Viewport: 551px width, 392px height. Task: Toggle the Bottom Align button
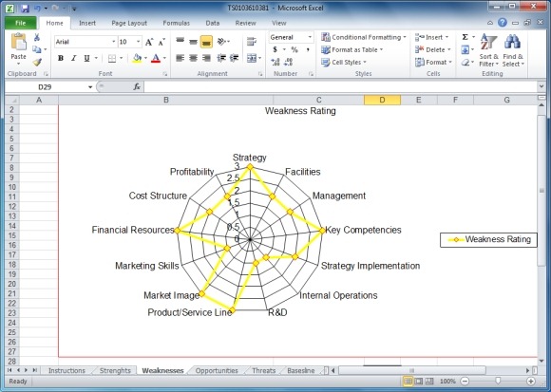click(206, 42)
